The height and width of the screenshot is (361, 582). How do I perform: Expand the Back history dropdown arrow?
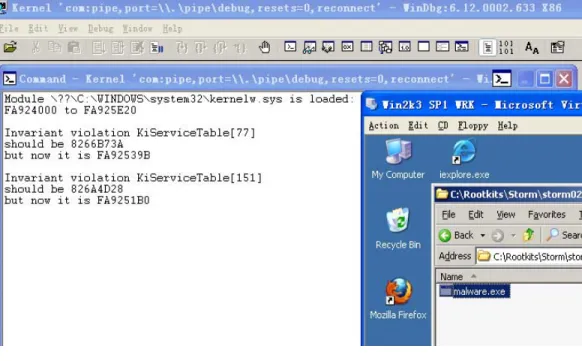pyautogui.click(x=483, y=235)
